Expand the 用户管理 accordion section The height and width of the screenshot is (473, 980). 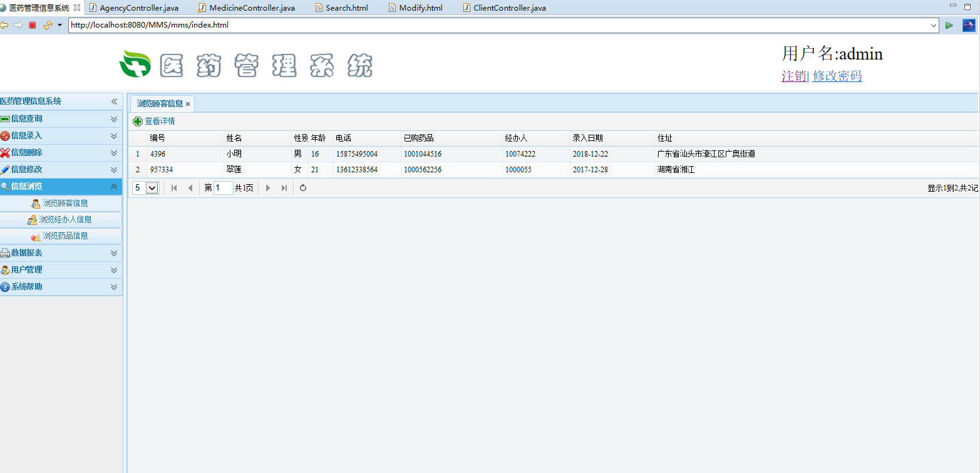click(114, 270)
